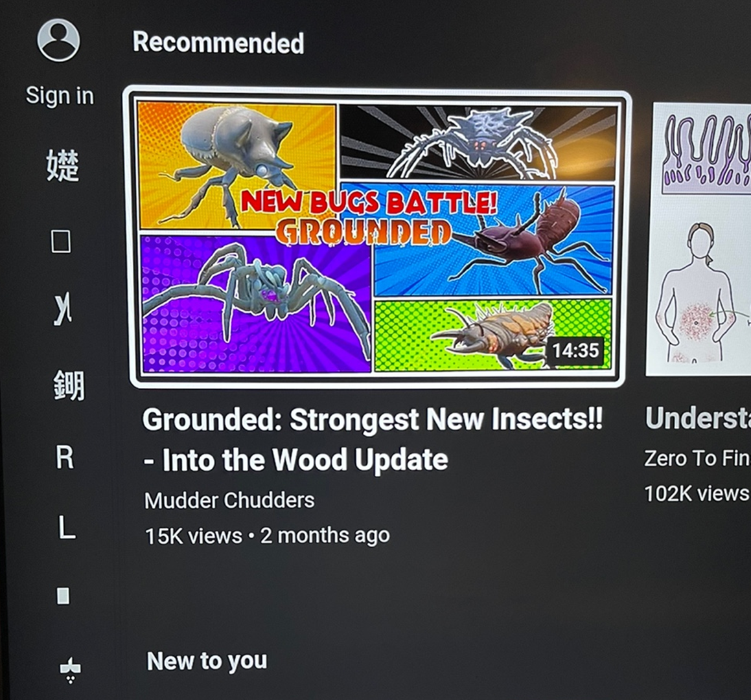Image resolution: width=751 pixels, height=700 pixels.
Task: Click the small filled rectangle sidebar icon
Action: click(64, 596)
